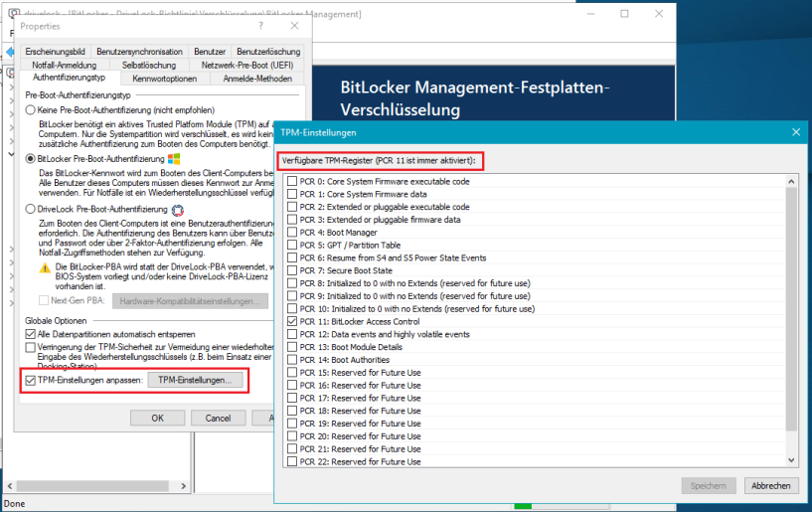Uncheck Alle Datenpartitionen automatisch entsperren

point(31,334)
